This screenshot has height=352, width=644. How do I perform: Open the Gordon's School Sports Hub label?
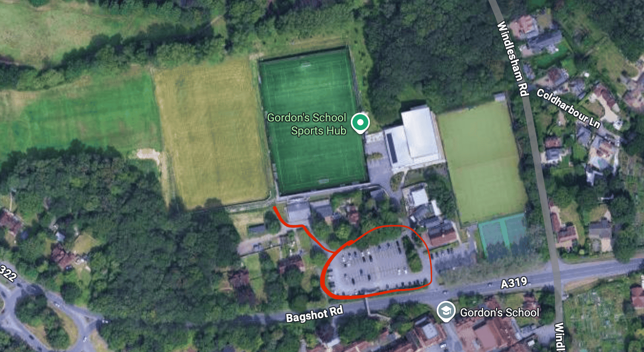[x=307, y=124]
